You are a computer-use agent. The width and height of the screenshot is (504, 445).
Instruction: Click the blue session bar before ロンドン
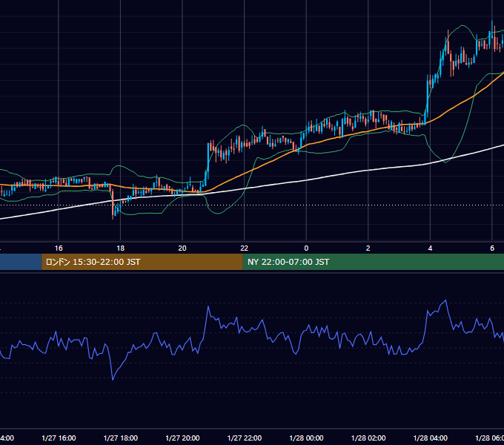[x=21, y=262]
